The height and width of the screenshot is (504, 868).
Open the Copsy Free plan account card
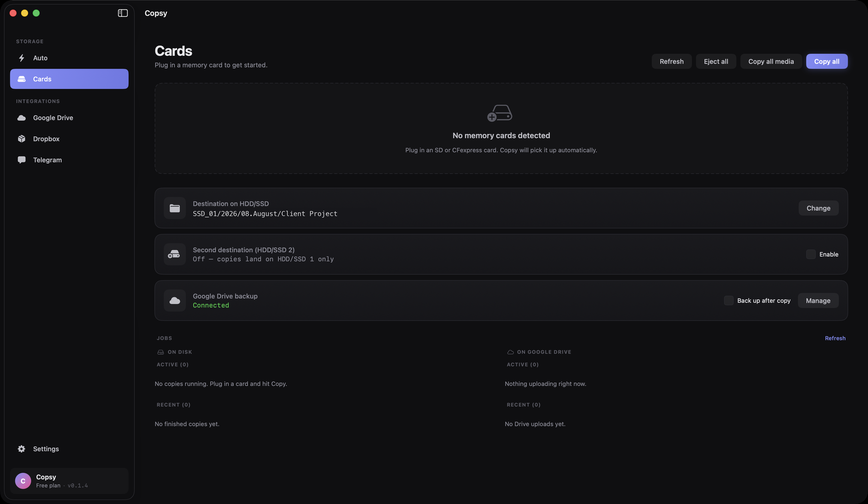point(69,481)
